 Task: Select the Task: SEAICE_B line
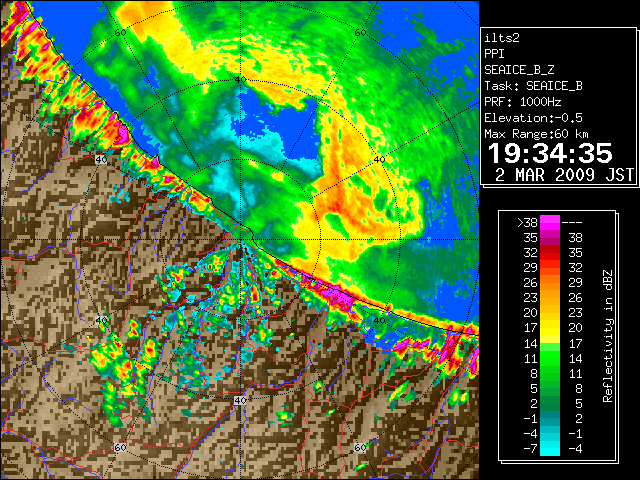(533, 86)
